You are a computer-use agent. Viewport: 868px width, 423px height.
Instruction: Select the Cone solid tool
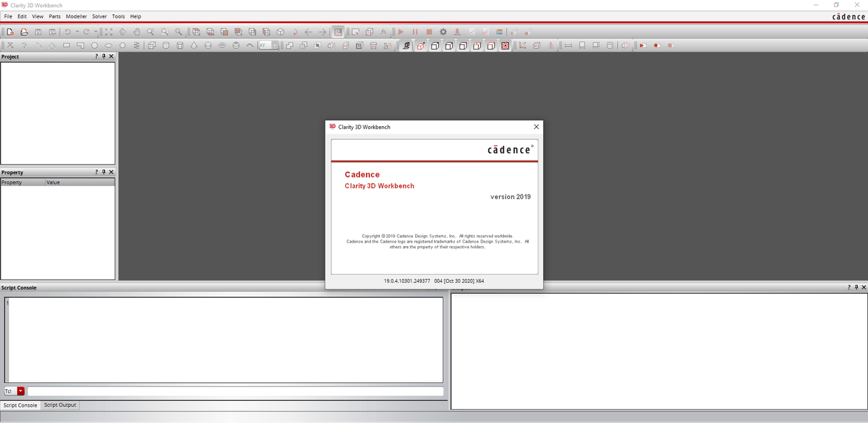pyautogui.click(x=194, y=45)
